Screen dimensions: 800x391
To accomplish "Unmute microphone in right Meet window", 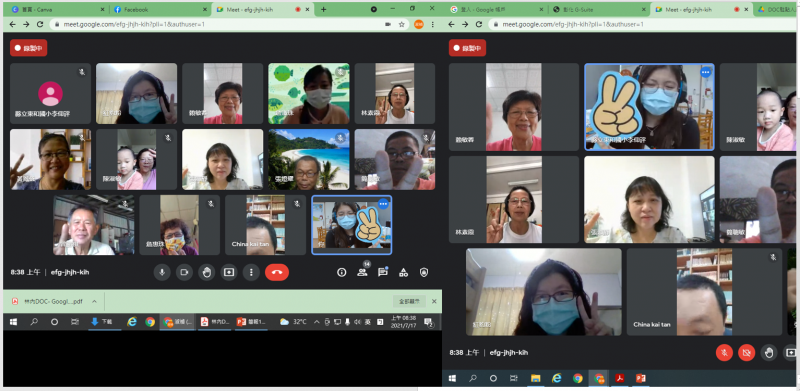I will (x=724, y=352).
